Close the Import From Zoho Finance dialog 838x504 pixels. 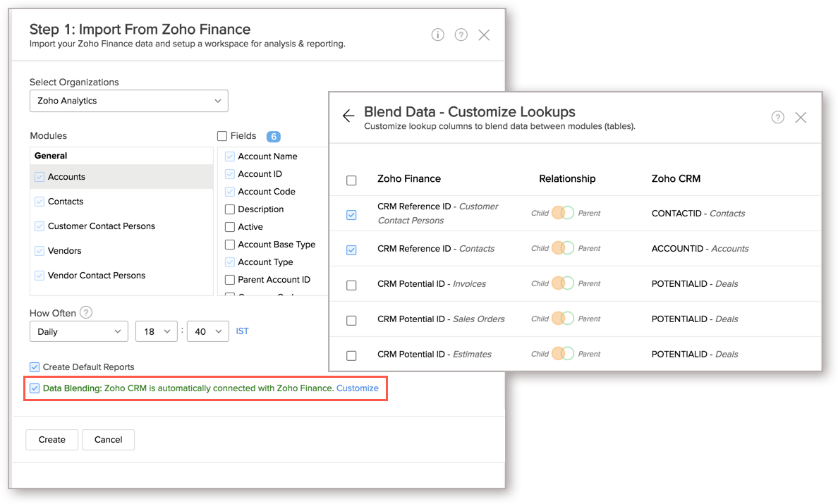484,35
